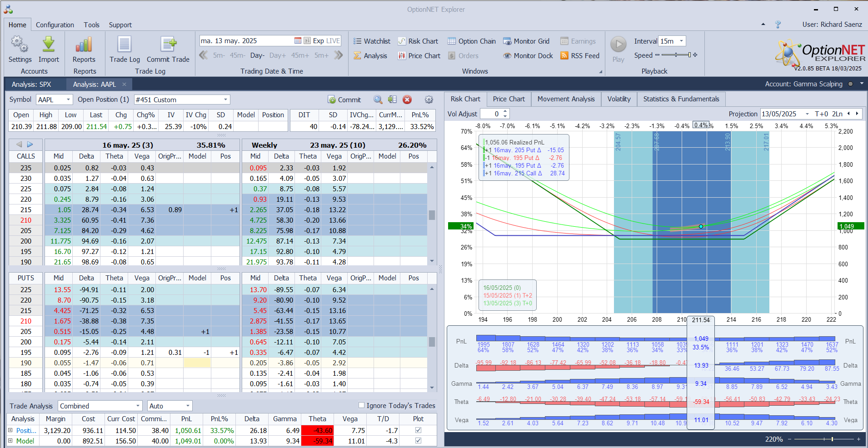Image resolution: width=868 pixels, height=448 pixels.
Task: Open the position settings gear icon
Action: pos(429,100)
